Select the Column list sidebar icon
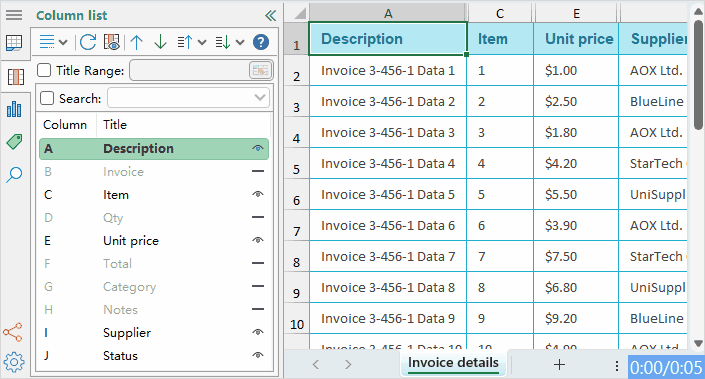This screenshot has height=379, width=705. coord(16,77)
